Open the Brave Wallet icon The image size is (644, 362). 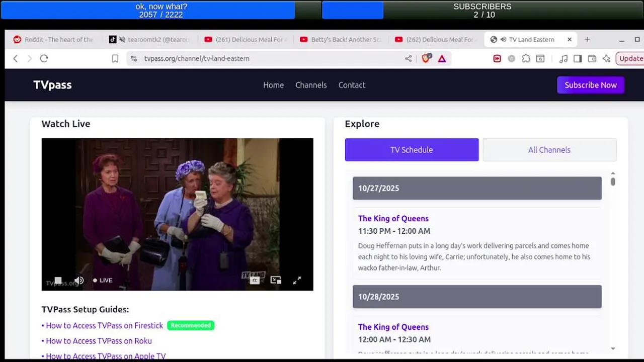(x=592, y=58)
